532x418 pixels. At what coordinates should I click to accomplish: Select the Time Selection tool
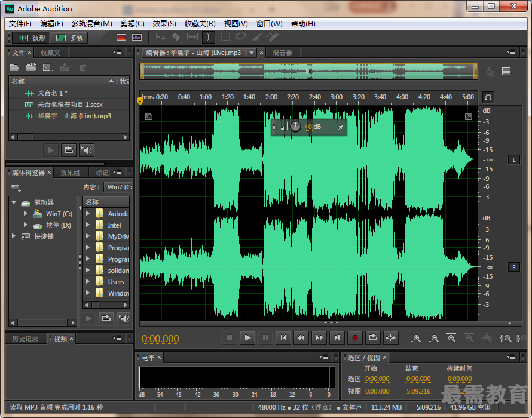[209, 37]
